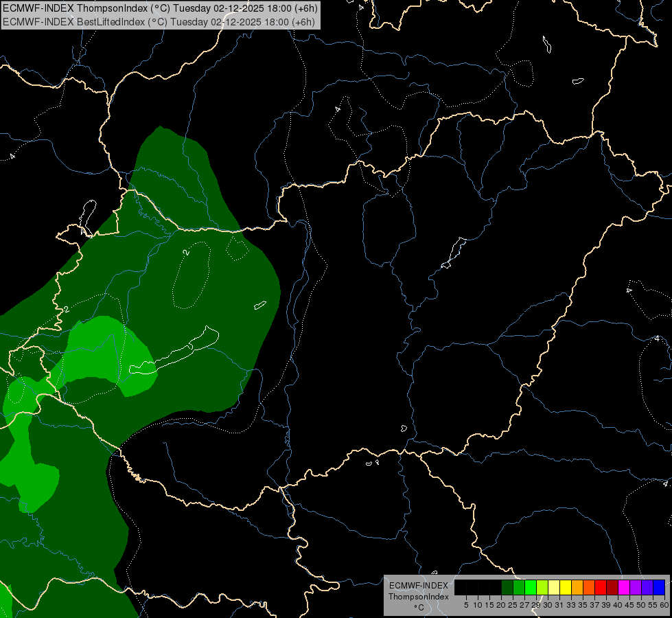Click the legend scale value '60'
Screen dimensions: 672x618
(x=664, y=605)
